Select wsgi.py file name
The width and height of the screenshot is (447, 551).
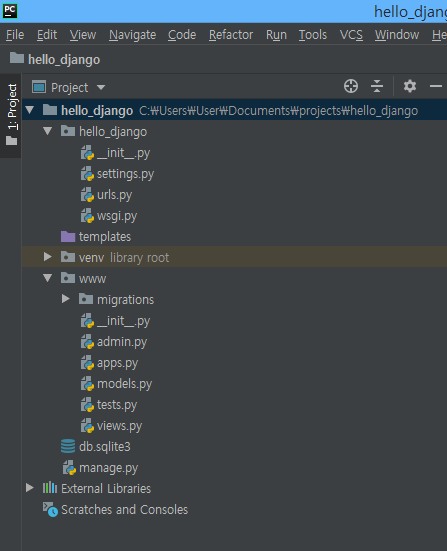pos(117,216)
